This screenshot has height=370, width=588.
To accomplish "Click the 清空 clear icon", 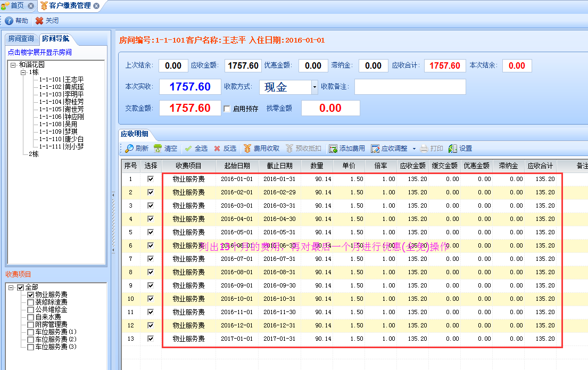I will click(x=158, y=149).
